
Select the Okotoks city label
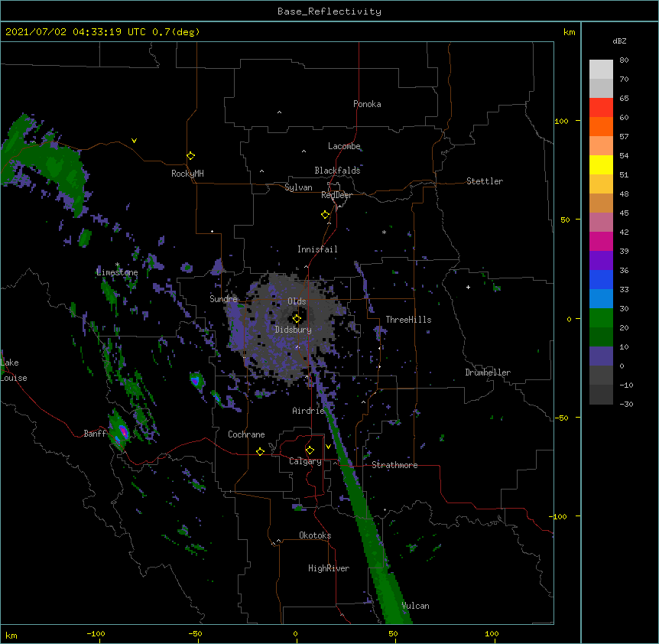tap(315, 535)
